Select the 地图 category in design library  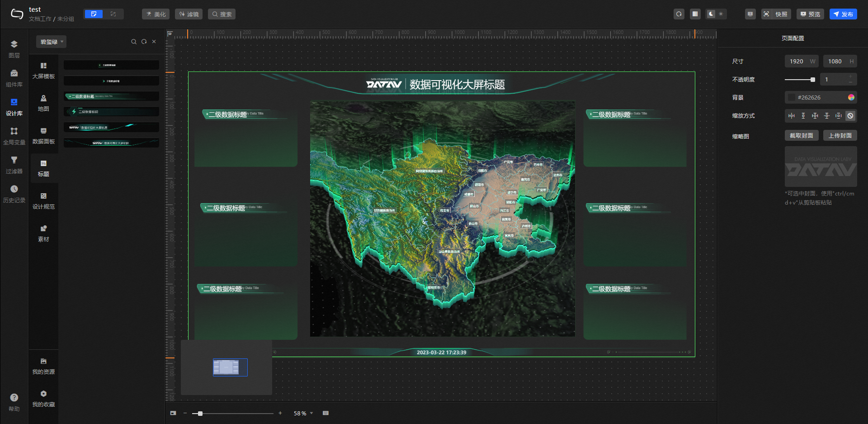(x=43, y=103)
